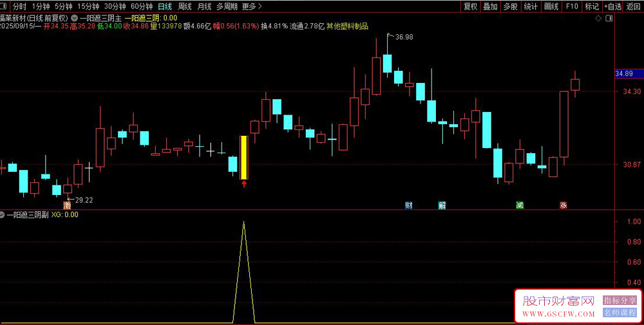Click the 收34.86 closing price text
The image size is (644, 325).
click(x=135, y=26)
